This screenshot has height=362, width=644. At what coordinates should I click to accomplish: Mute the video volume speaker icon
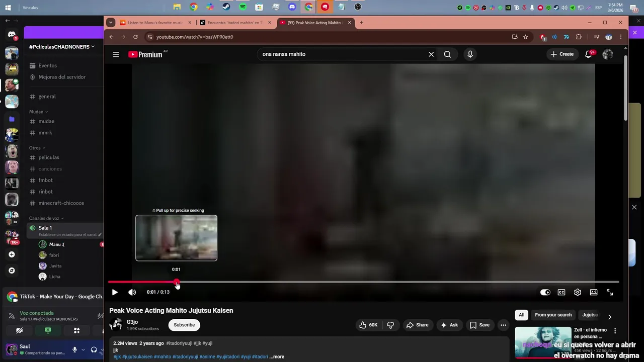(132, 292)
